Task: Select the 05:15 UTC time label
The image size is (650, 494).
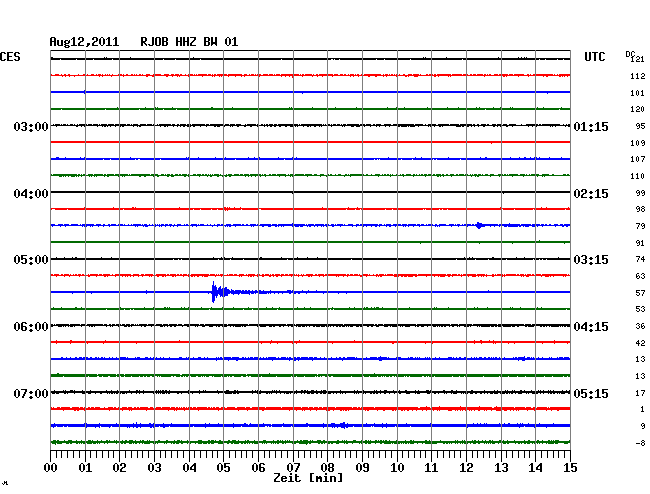Action: pyautogui.click(x=591, y=393)
